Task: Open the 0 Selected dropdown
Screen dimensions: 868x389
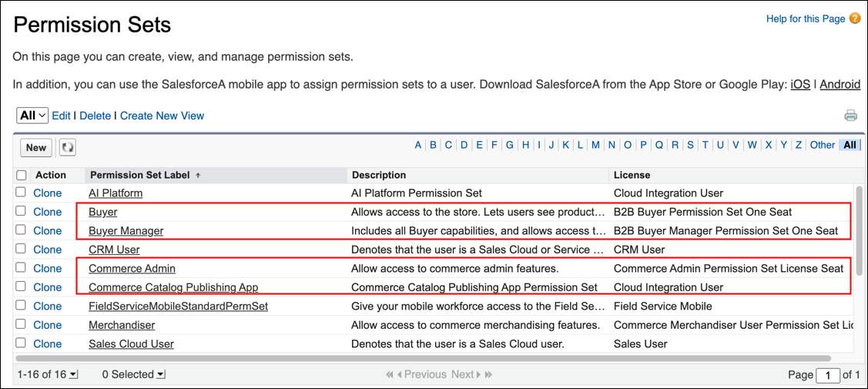Action: coord(134,374)
